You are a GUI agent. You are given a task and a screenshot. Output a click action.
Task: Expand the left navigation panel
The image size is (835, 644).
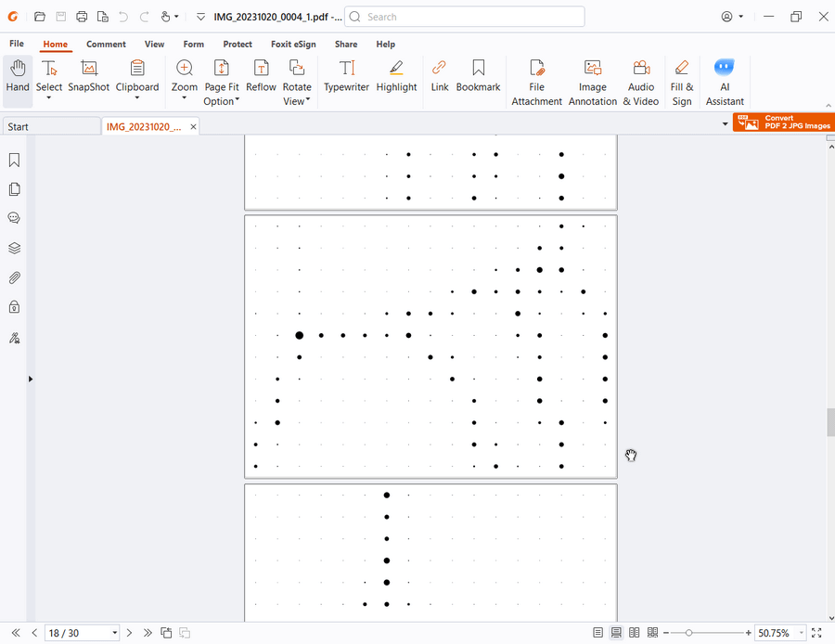(x=31, y=379)
